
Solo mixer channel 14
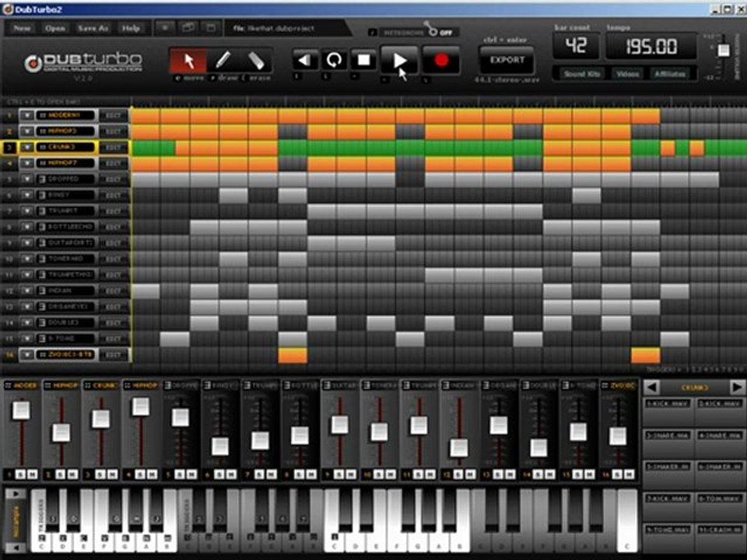point(538,474)
